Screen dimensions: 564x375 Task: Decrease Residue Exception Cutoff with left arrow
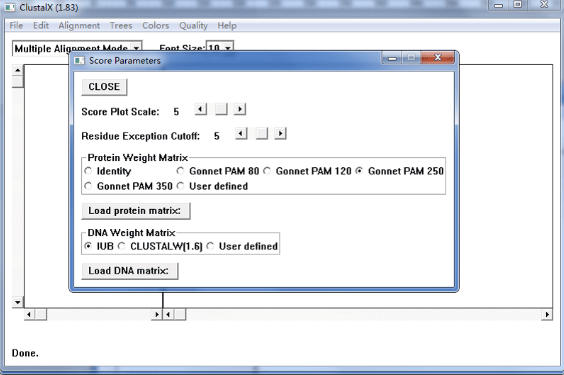241,134
